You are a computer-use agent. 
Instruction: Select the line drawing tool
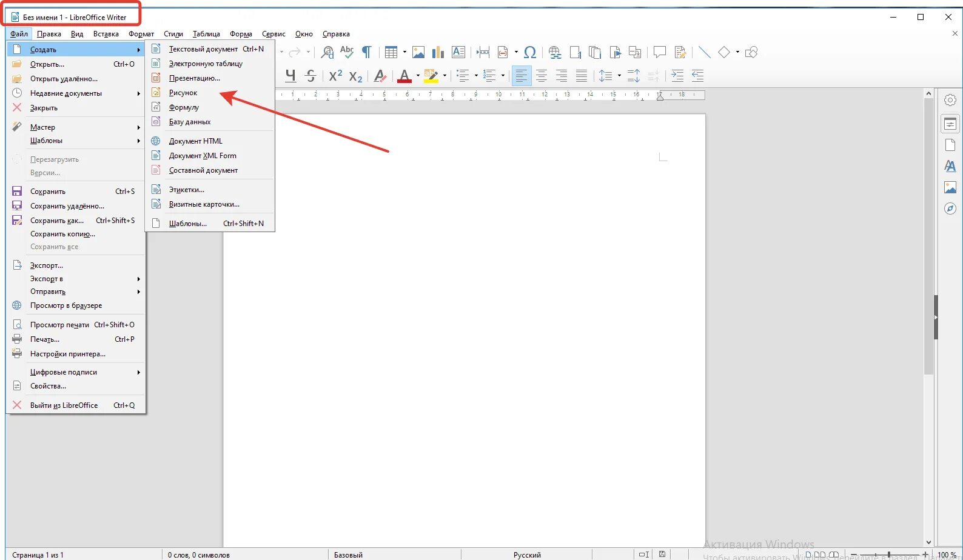(x=704, y=52)
